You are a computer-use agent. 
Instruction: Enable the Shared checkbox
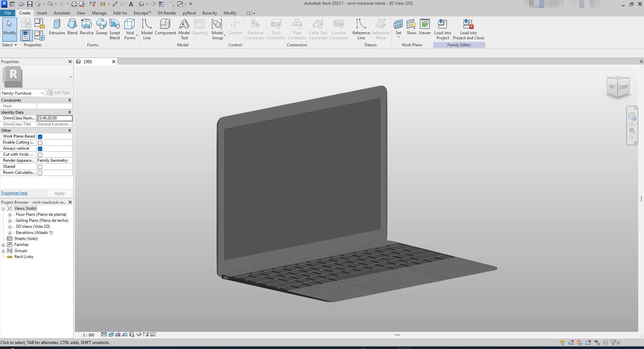(40, 167)
